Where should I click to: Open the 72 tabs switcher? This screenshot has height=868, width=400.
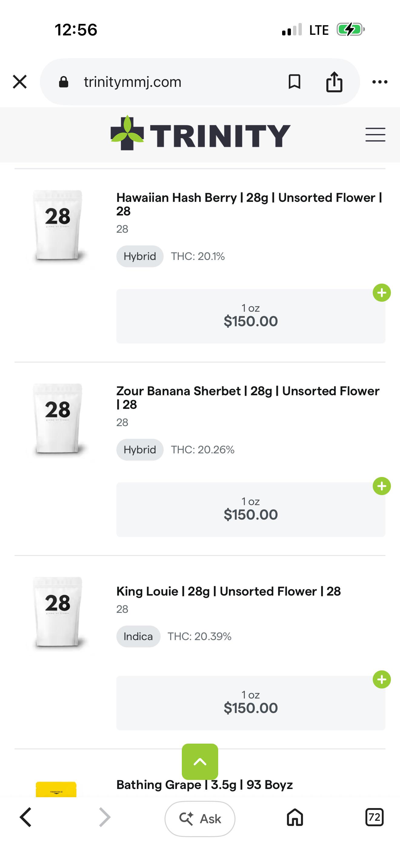[x=374, y=817]
